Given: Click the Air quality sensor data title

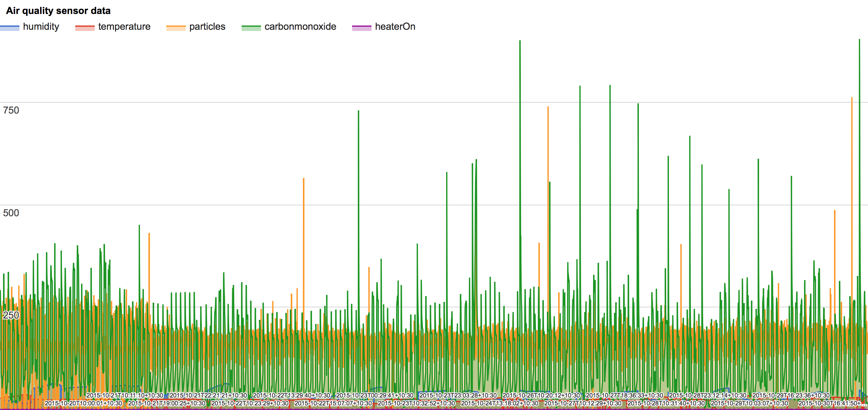Looking at the screenshot, I should click(58, 11).
